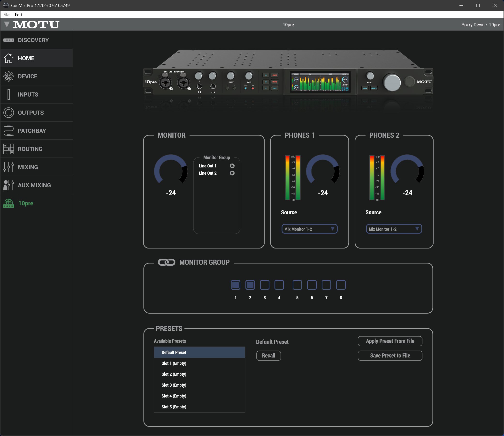Select Slot 2 (Empty) preset
This screenshot has width=504, height=436.
[199, 374]
